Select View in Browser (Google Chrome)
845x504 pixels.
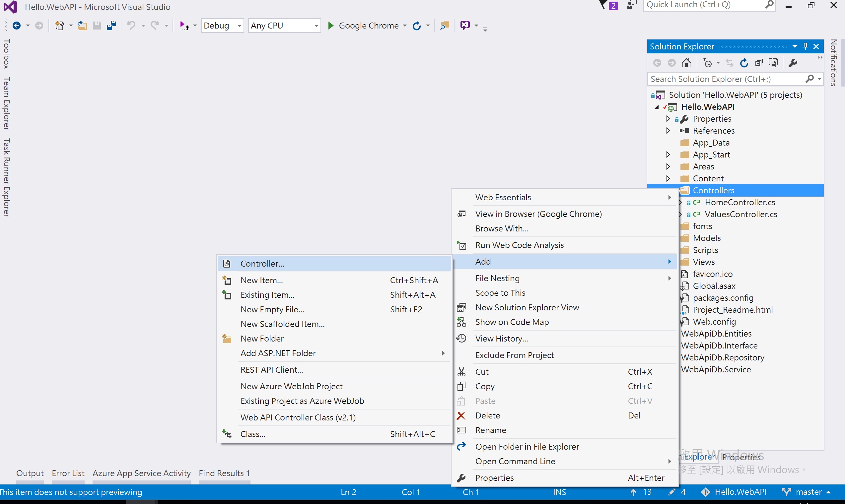pos(565,214)
